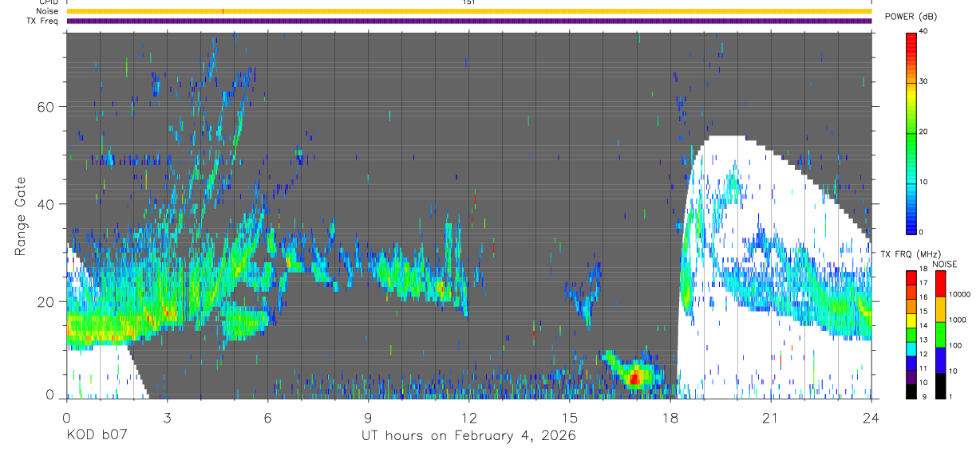This screenshot has height=452, width=980.
Task: Click the "Range Gate" y-axis title
Action: (x=21, y=214)
